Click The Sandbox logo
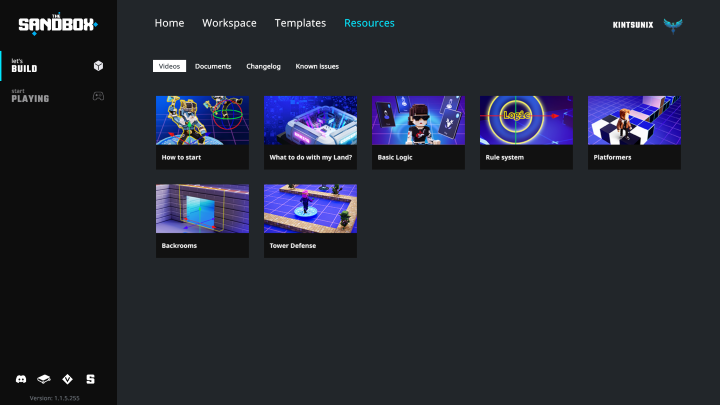Screen dimensions: 720x405 58,24
